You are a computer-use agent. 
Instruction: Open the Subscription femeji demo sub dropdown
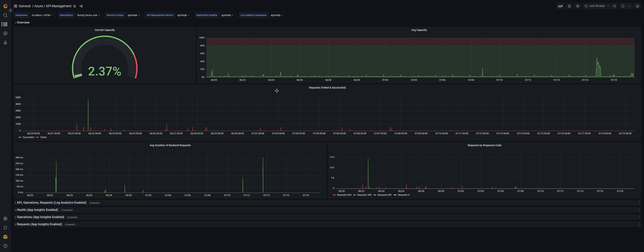coord(88,15)
